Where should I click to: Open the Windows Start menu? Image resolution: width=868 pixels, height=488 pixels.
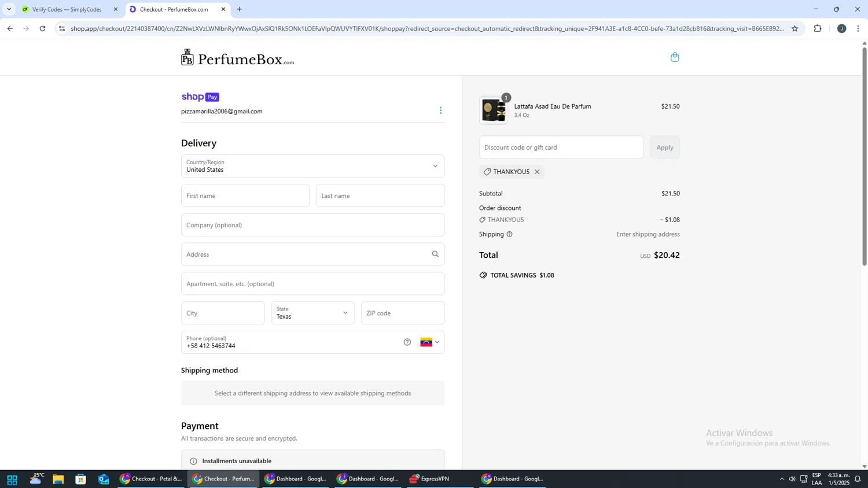pyautogui.click(x=12, y=479)
